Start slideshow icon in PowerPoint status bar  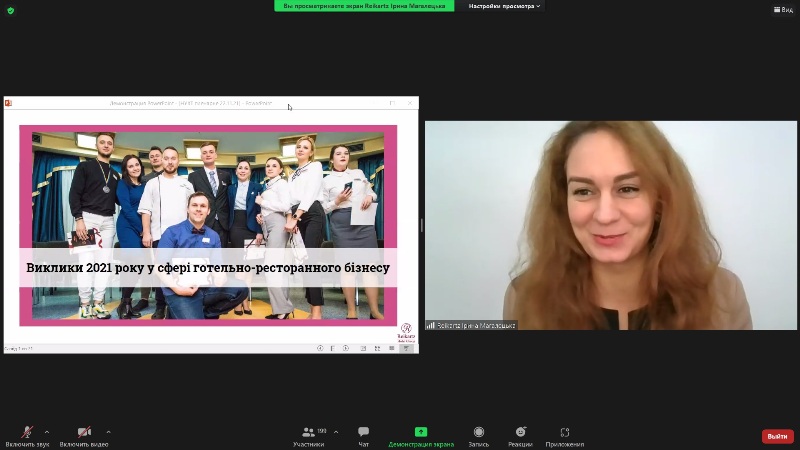406,348
